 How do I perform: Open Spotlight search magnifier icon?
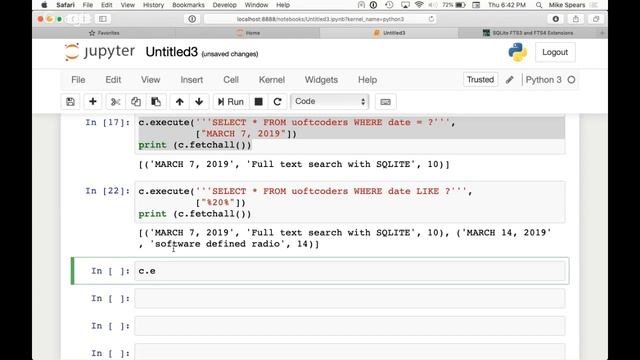pos(539,5)
